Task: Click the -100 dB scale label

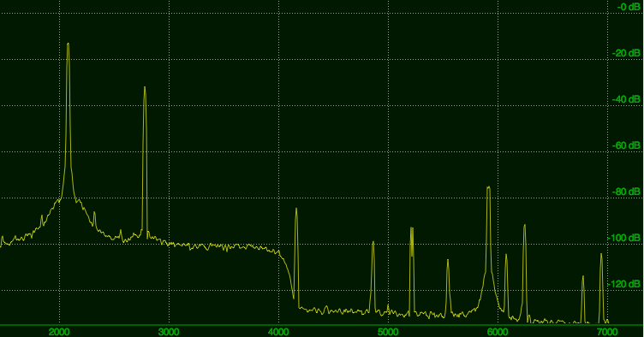Action: (623, 238)
